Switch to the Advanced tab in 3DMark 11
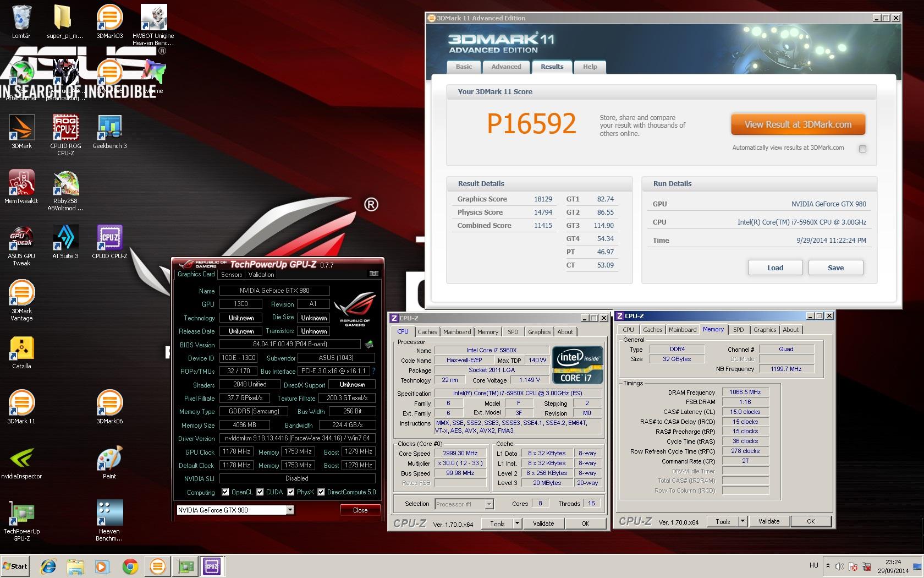Image resolution: width=924 pixels, height=578 pixels. [506, 67]
